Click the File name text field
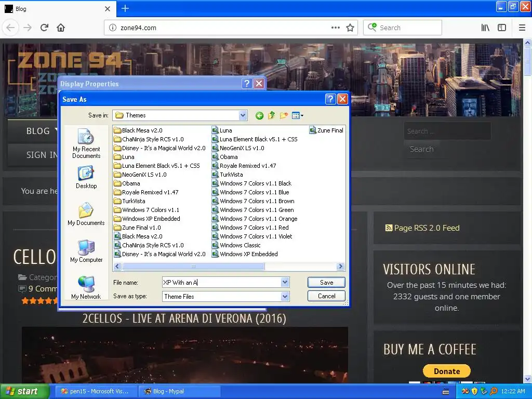Image resolution: width=532 pixels, height=399 pixels. (x=222, y=282)
